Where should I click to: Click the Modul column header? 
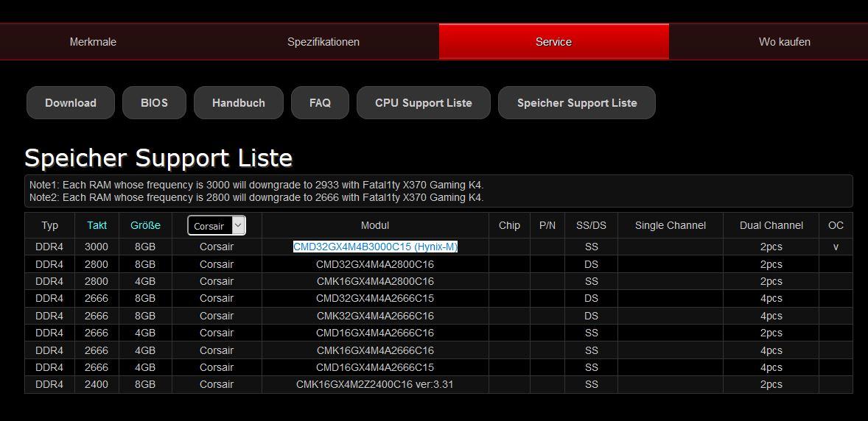coord(375,225)
